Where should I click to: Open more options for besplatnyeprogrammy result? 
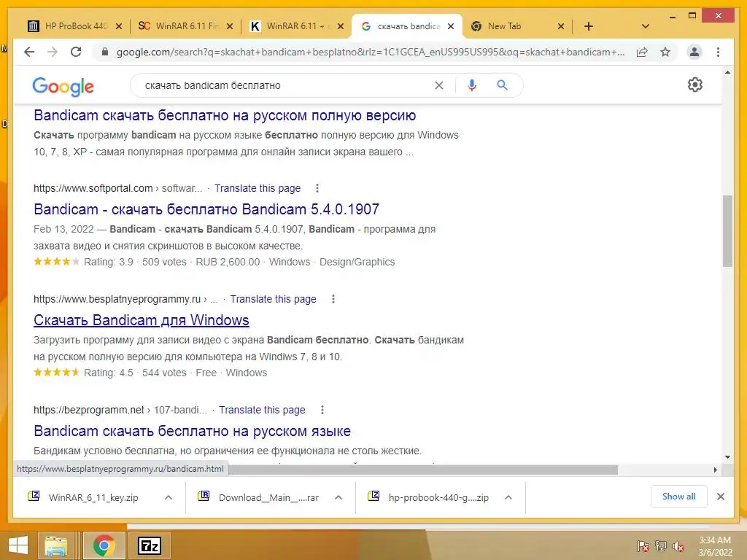(333, 299)
